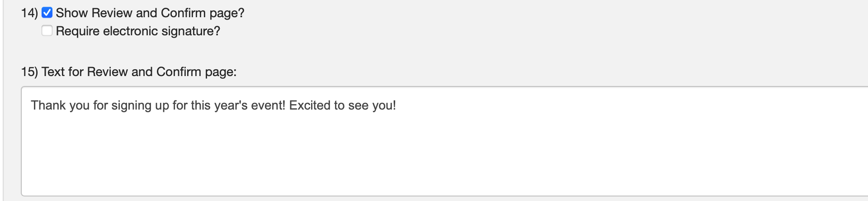Click the "Text for Review and Confirm page:" label
The height and width of the screenshot is (201, 868).
tap(139, 72)
